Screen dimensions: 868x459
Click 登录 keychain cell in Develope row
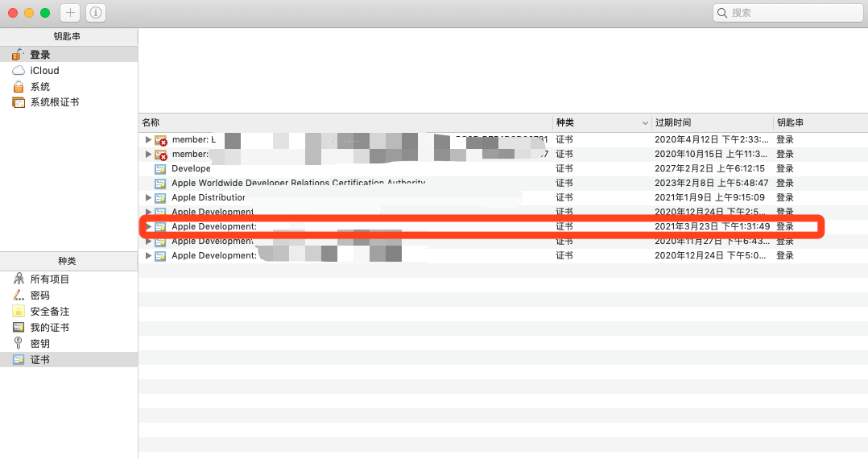785,168
